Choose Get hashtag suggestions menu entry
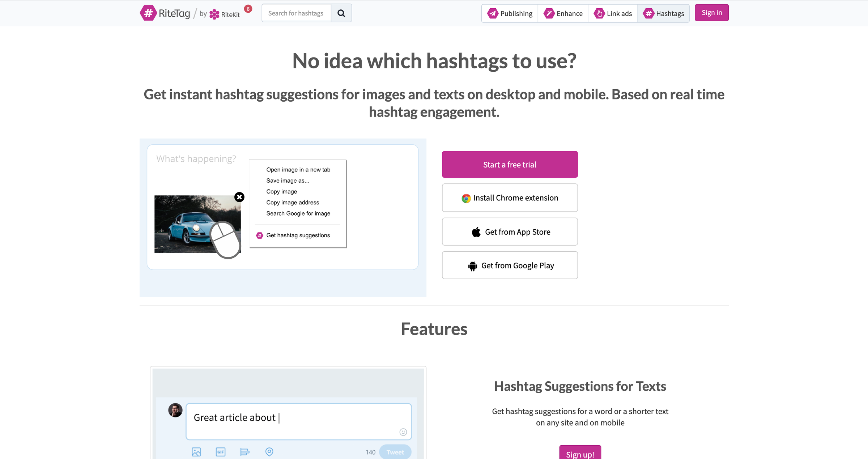Screen dimensions: 868x459 point(298,235)
